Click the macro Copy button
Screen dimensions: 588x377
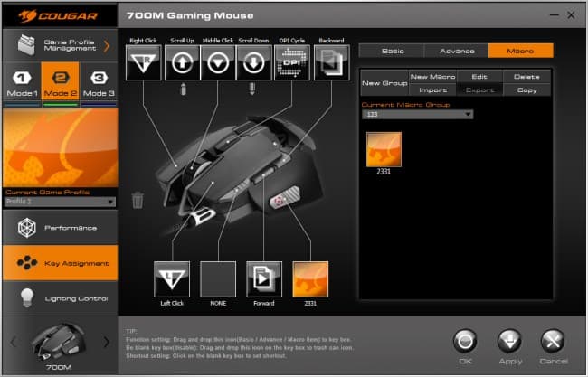pos(526,90)
